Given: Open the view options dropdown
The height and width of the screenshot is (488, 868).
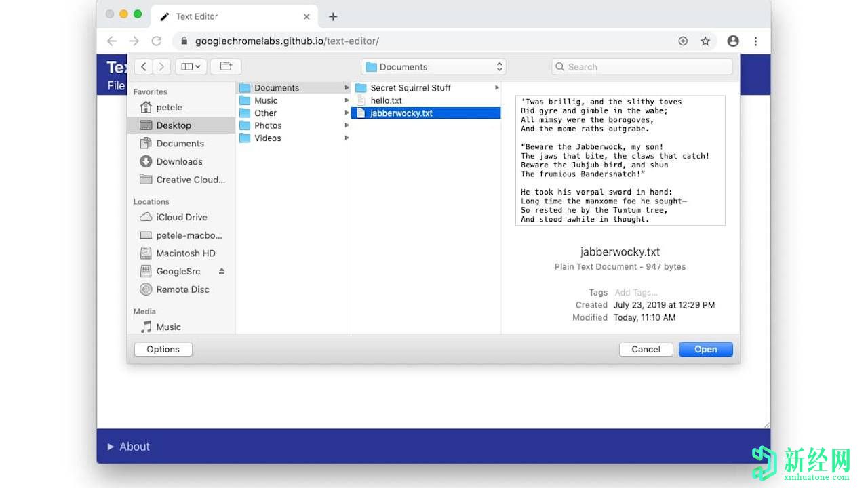Looking at the screenshot, I should [x=191, y=66].
